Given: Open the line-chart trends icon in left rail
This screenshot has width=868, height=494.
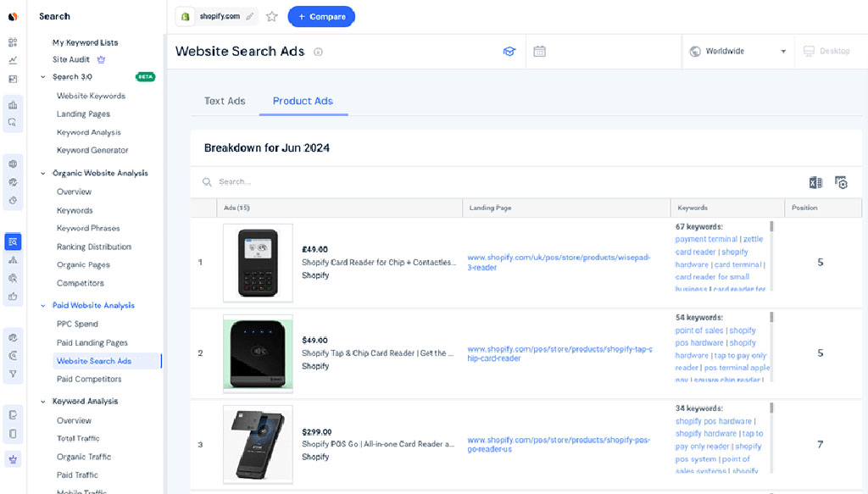Looking at the screenshot, I should (13, 60).
